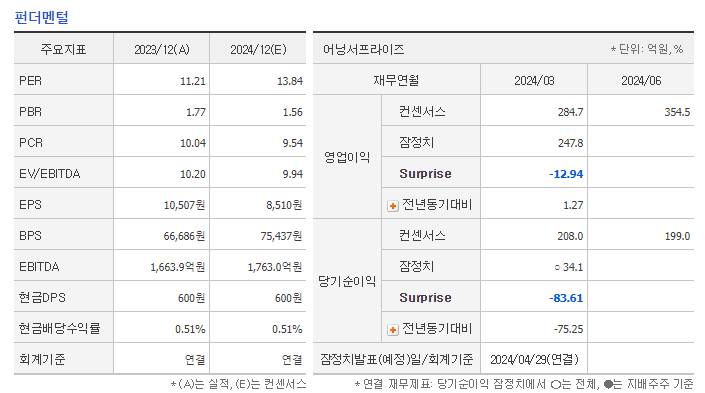705x393 pixels.
Task: Select EBITDA value 1,763.0억원
Action: [275, 267]
